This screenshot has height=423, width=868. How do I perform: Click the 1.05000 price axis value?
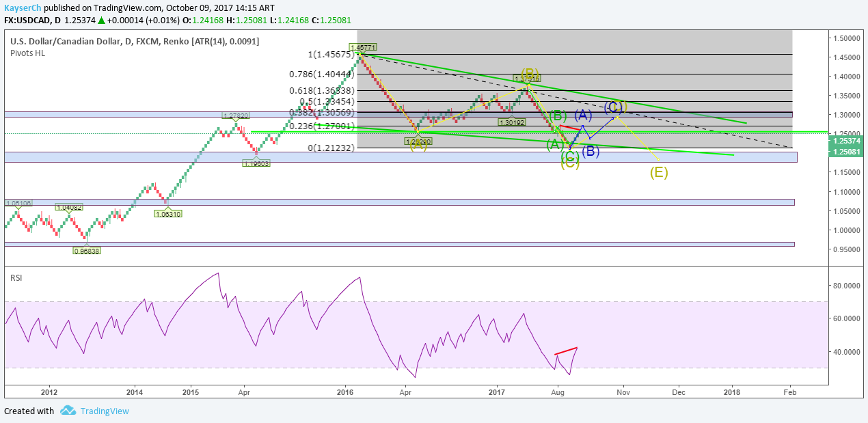[846, 211]
